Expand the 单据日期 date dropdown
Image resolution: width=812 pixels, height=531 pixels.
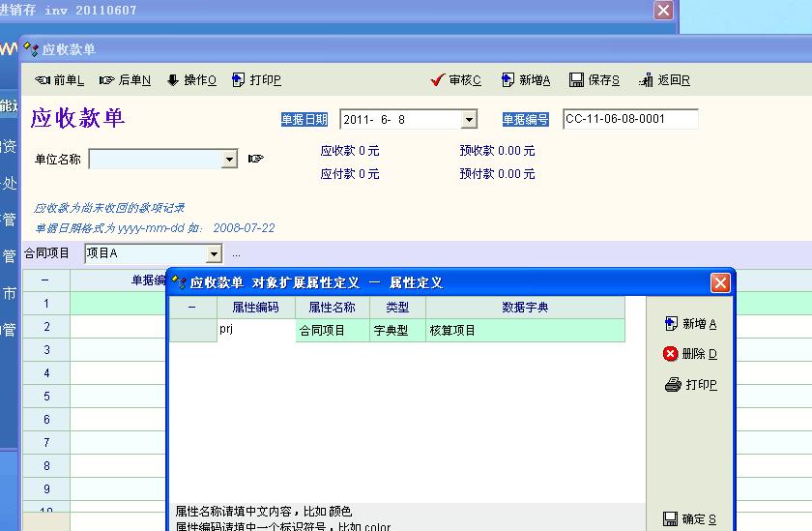click(x=469, y=120)
